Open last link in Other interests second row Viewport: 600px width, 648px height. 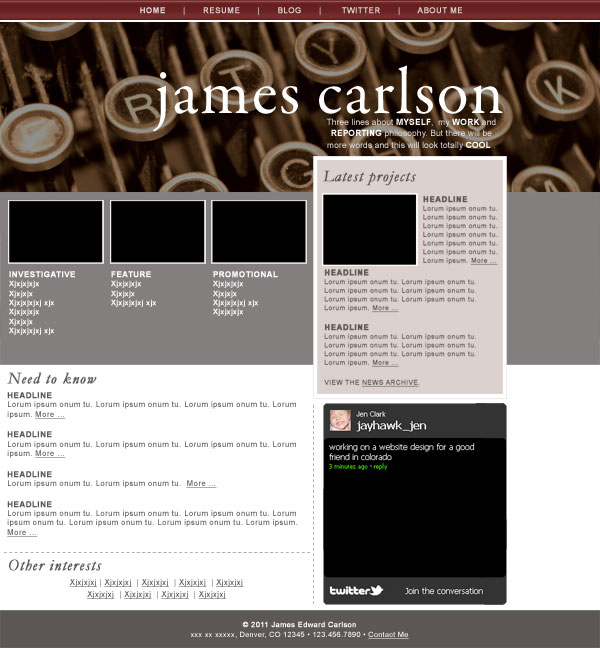click(212, 594)
